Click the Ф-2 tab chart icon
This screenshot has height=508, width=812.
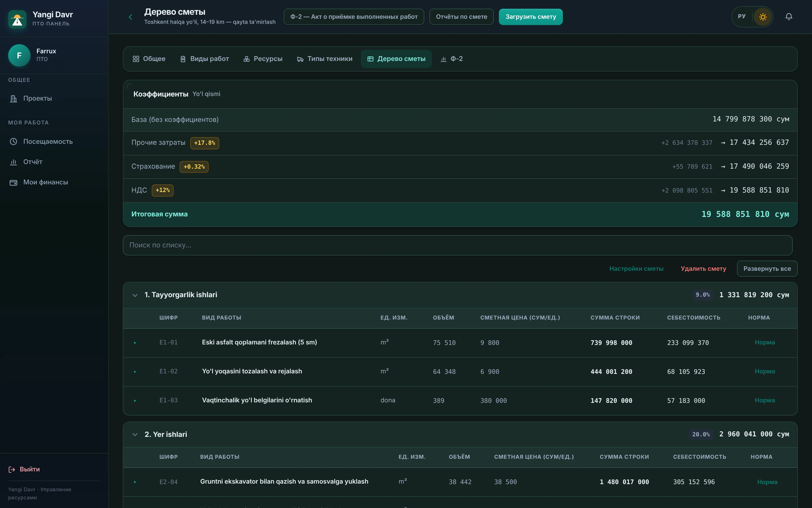point(443,59)
